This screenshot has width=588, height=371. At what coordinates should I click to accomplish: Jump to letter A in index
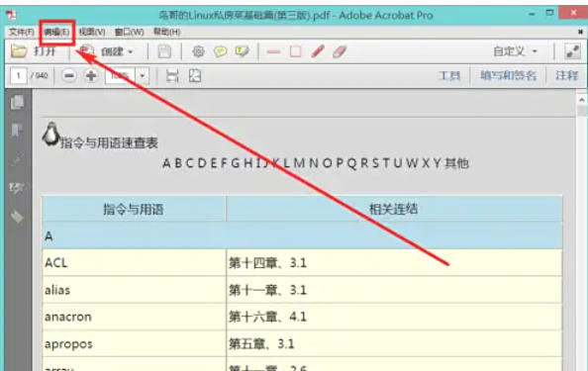(166, 163)
